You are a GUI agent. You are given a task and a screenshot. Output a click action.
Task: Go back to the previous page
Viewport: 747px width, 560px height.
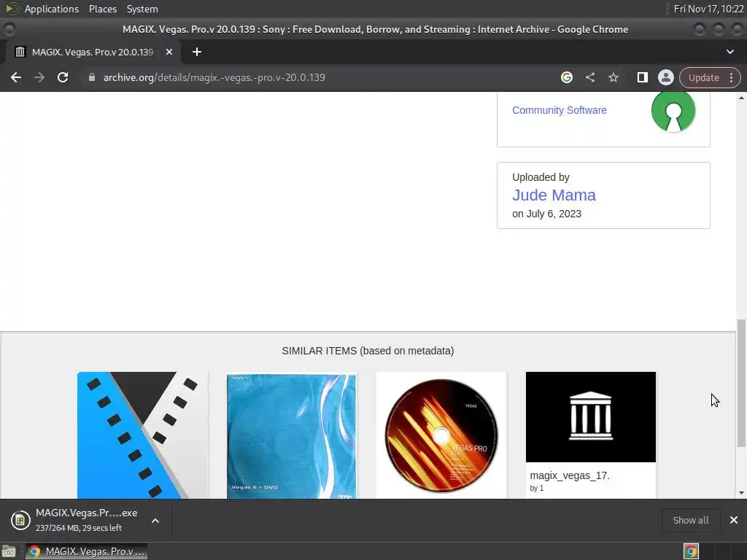tap(16, 77)
